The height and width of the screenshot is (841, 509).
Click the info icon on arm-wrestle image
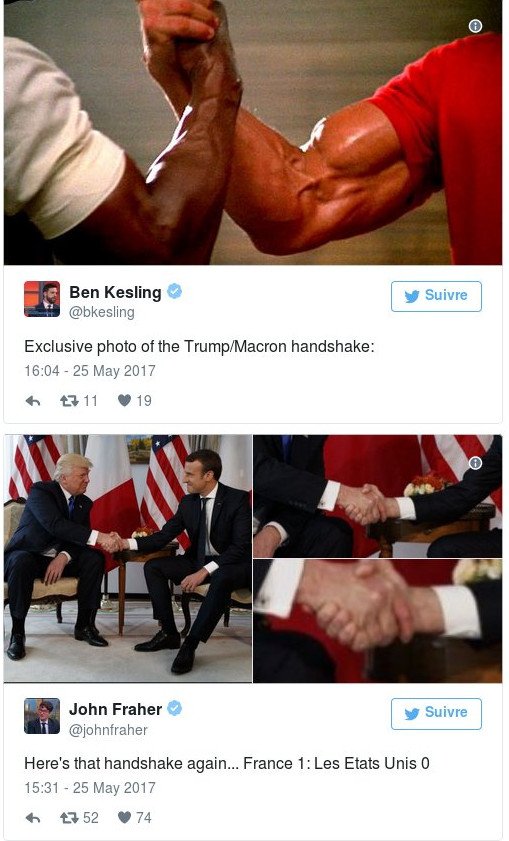475,26
